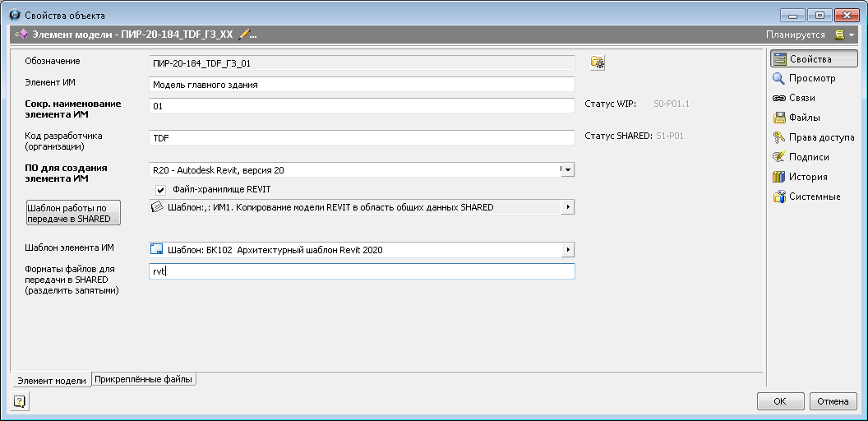Click the Элемент ИМ text field
This screenshot has width=868, height=421.
click(362, 85)
